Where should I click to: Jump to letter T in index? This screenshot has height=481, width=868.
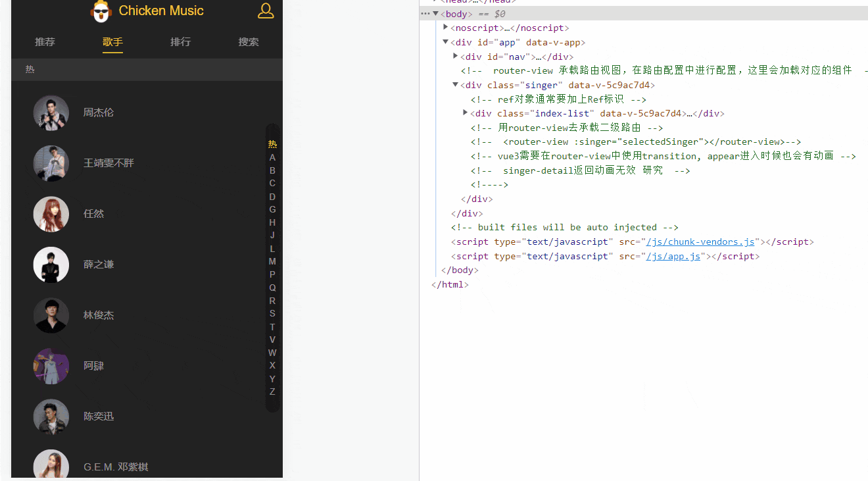[272, 326]
